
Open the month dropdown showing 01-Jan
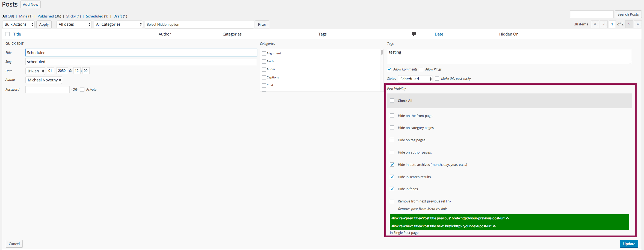(x=35, y=71)
